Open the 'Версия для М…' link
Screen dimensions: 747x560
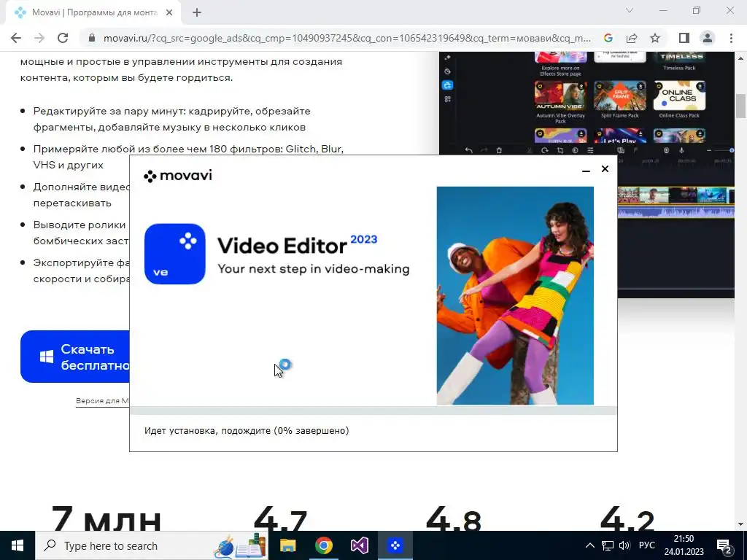click(x=102, y=401)
